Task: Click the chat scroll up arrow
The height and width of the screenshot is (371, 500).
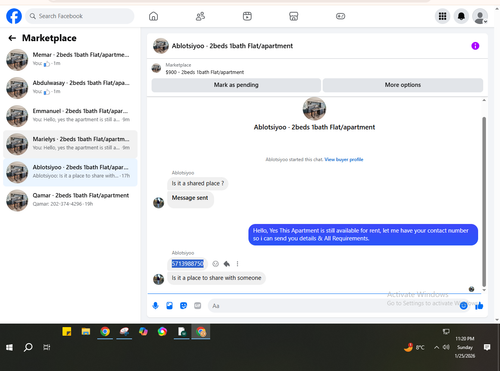Action: point(484,100)
